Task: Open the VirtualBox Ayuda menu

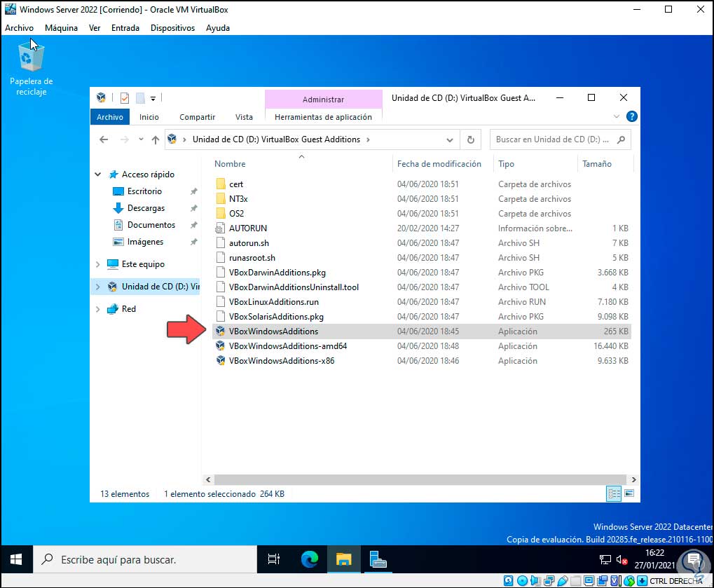Action: click(218, 28)
